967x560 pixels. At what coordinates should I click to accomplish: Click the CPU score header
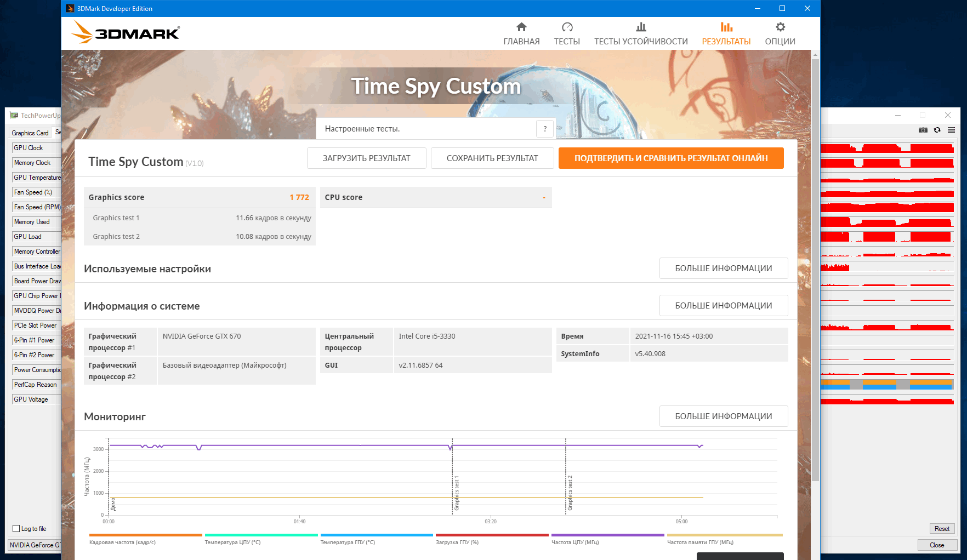pyautogui.click(x=436, y=197)
